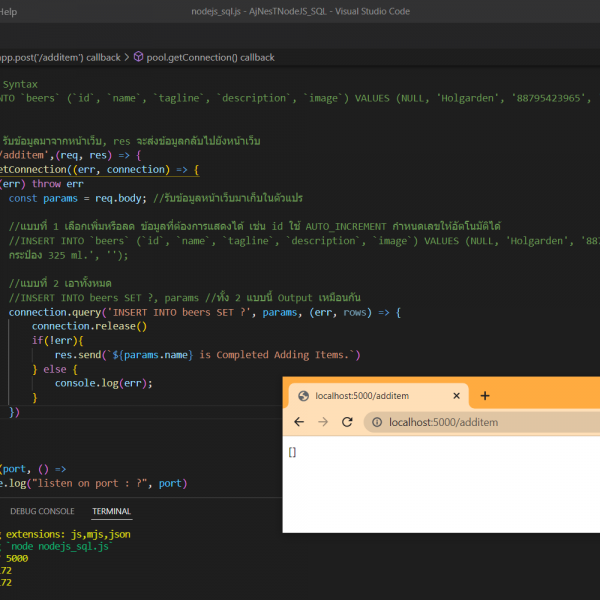
Task: Select the TERMINAL panel tab
Action: click(111, 511)
